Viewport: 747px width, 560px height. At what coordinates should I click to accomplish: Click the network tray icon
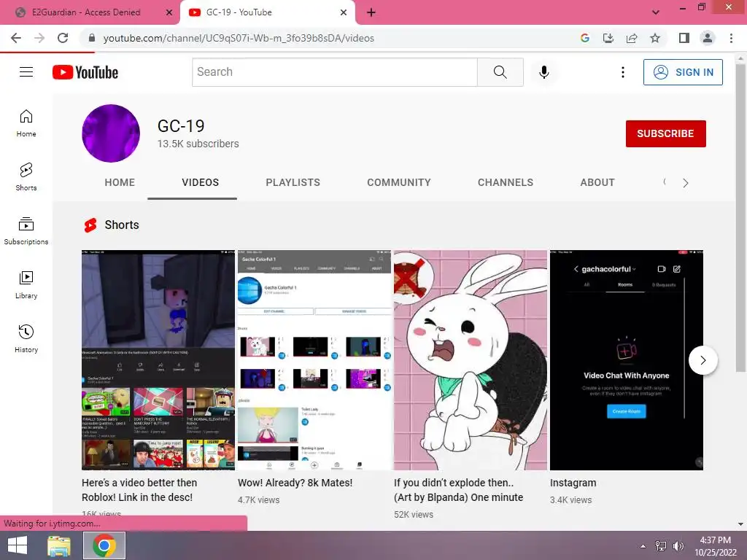point(660,545)
